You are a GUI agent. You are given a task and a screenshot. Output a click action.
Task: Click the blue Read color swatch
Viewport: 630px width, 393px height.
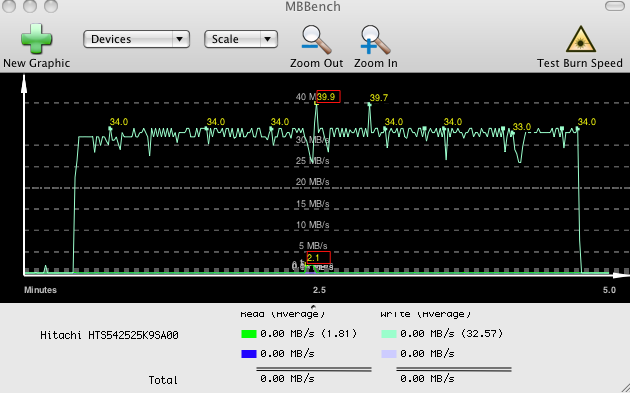pos(249,354)
